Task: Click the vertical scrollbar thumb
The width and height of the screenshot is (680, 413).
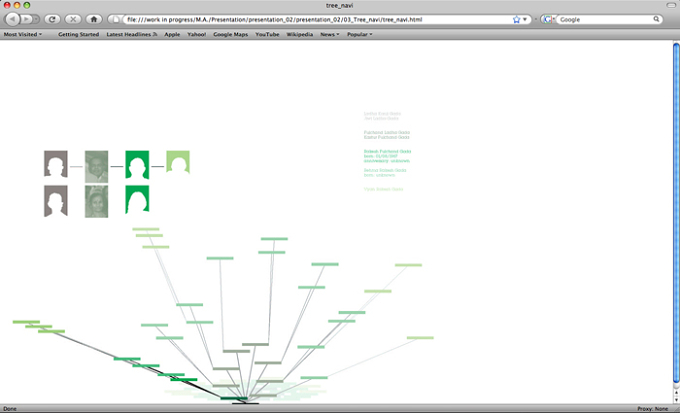Action: [676, 213]
